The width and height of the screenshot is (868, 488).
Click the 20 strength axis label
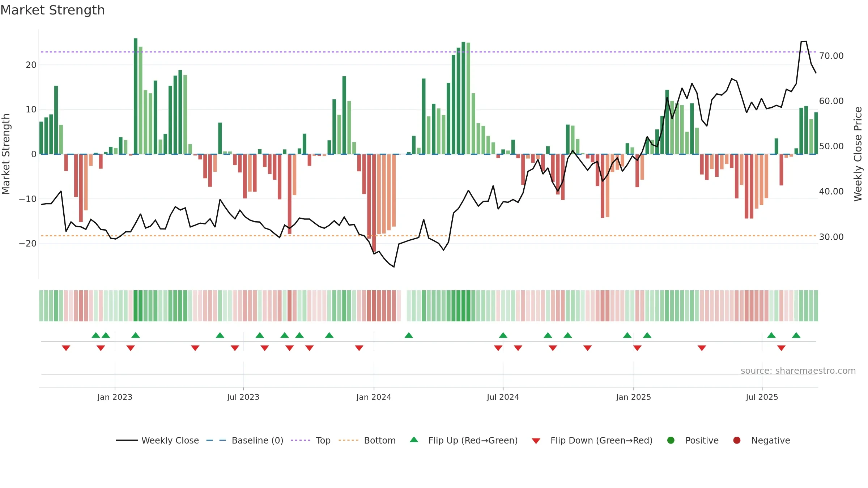coord(31,65)
